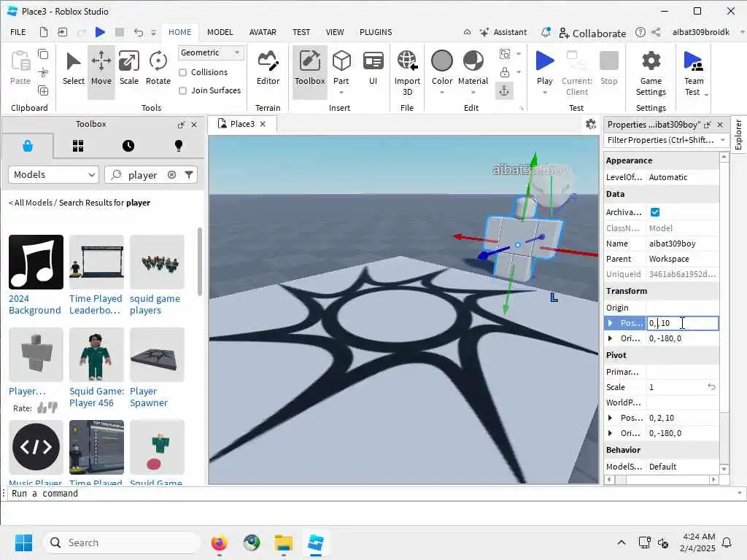Open the Toolbox Recent clock tab
The image size is (747, 560).
pos(128,146)
